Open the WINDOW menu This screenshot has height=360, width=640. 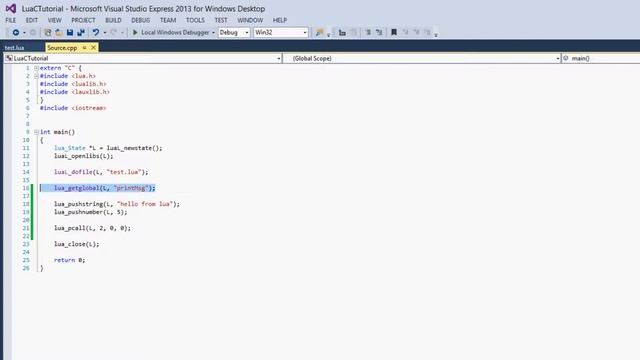point(250,20)
